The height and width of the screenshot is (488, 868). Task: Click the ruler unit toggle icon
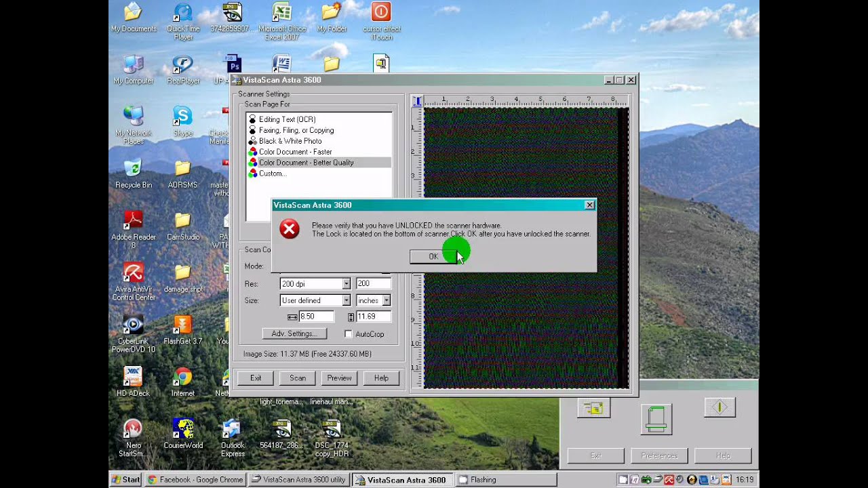417,101
